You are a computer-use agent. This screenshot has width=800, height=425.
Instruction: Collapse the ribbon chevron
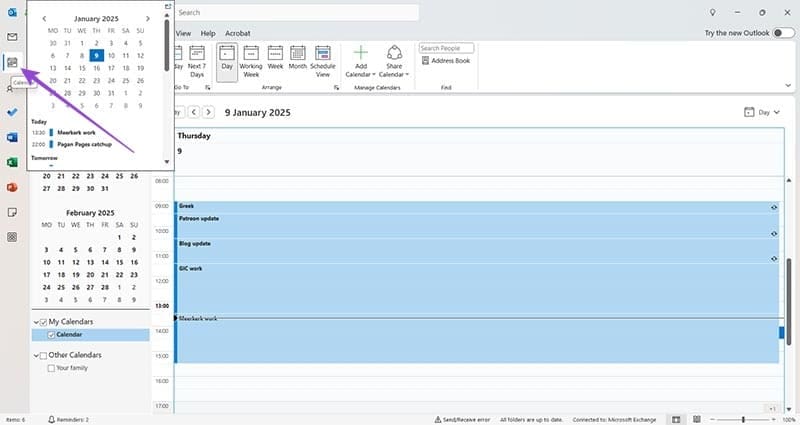click(x=788, y=86)
